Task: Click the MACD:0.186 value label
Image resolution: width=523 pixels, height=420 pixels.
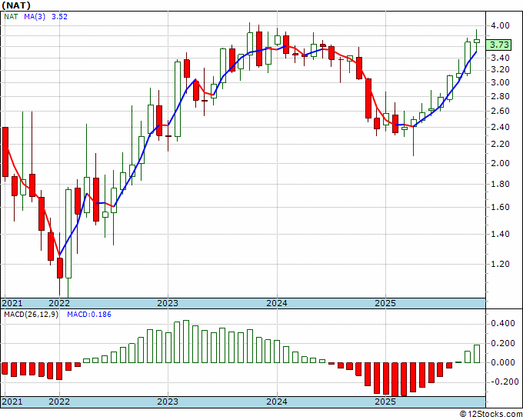Action: point(89,315)
